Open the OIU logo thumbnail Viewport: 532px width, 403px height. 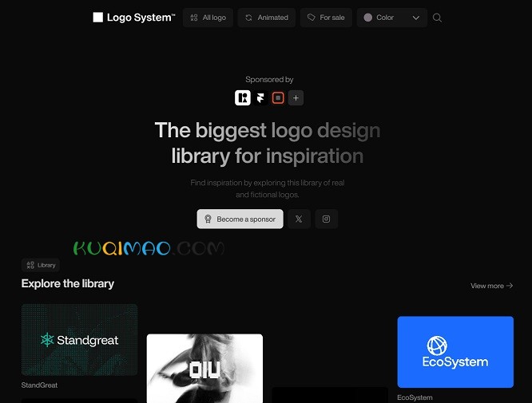point(204,369)
